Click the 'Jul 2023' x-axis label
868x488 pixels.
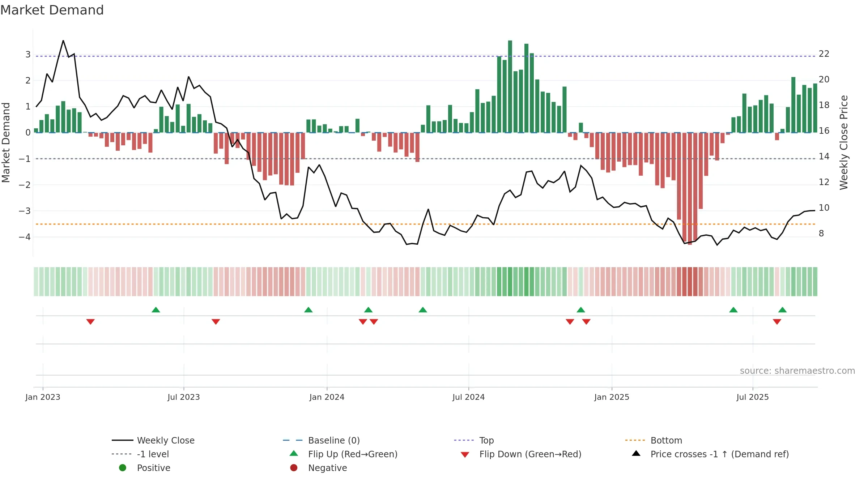pos(184,397)
